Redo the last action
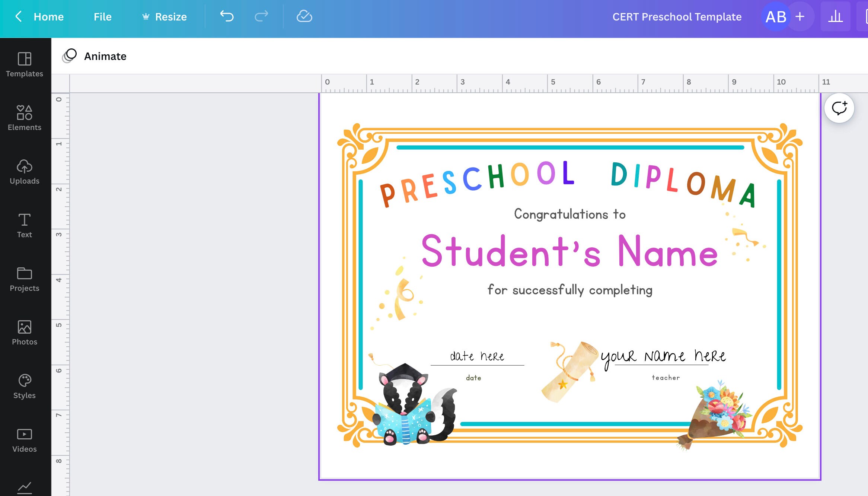Viewport: 868px width, 496px height. click(x=261, y=16)
